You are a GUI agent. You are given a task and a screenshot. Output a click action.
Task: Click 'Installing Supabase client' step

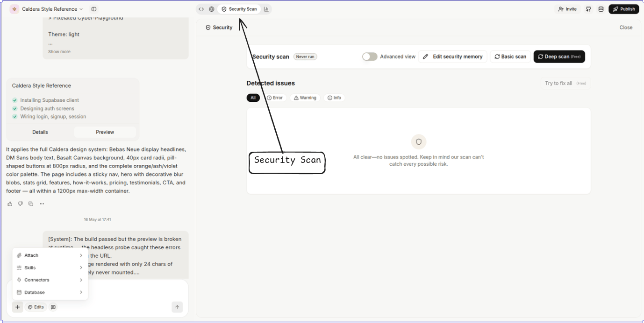[50, 100]
